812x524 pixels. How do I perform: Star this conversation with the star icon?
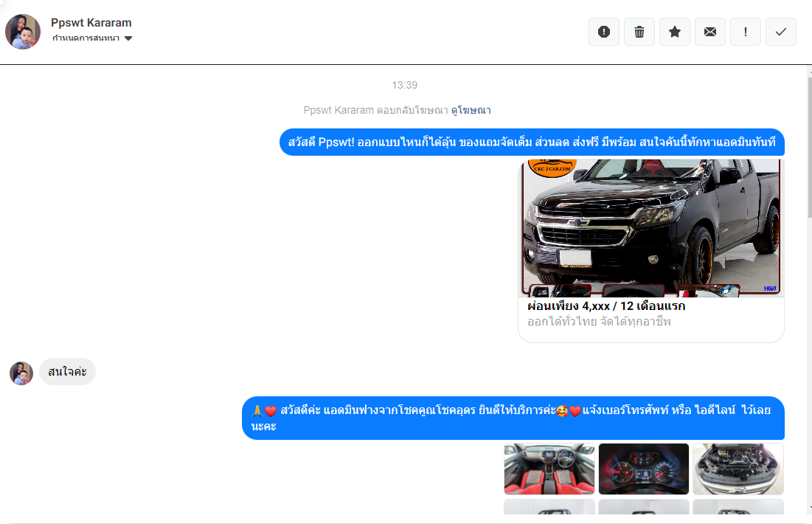pyautogui.click(x=674, y=32)
